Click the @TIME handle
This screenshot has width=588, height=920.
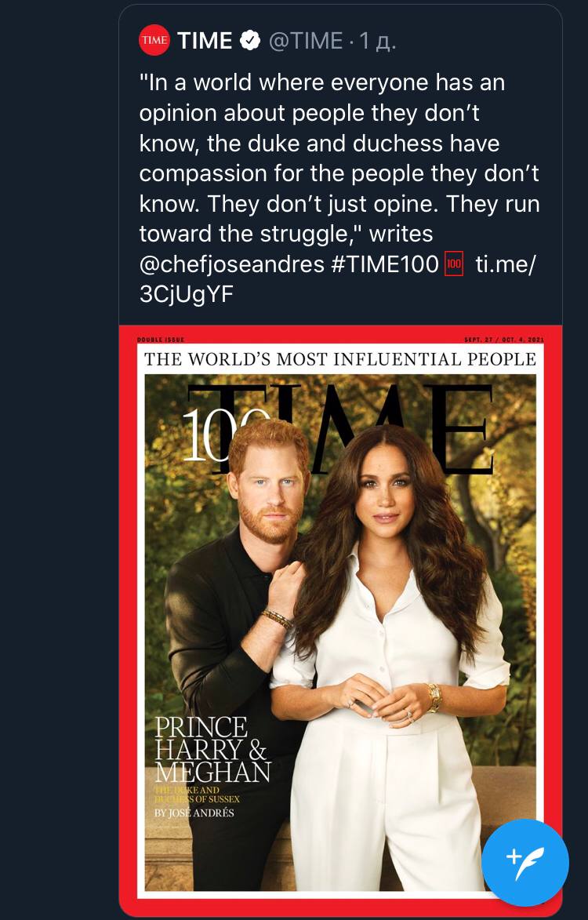[306, 41]
